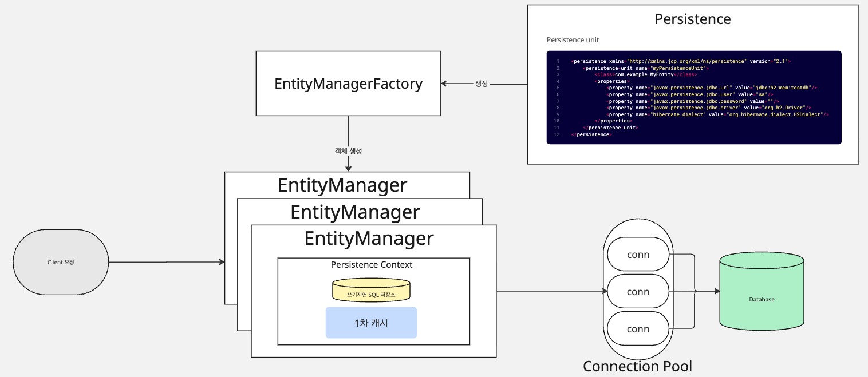The height and width of the screenshot is (377, 868).
Task: Select the persistence.xml code block
Action: pos(693,97)
